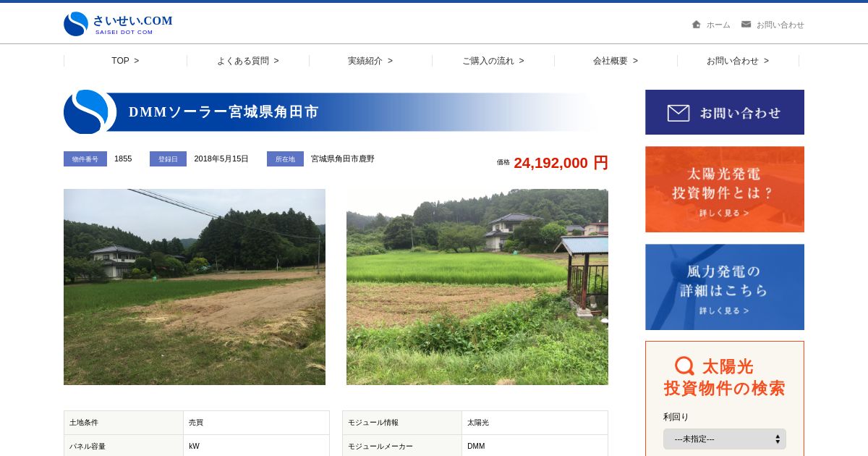Open the ホーム header link
Viewport: 868px width, 456px height.
718,25
